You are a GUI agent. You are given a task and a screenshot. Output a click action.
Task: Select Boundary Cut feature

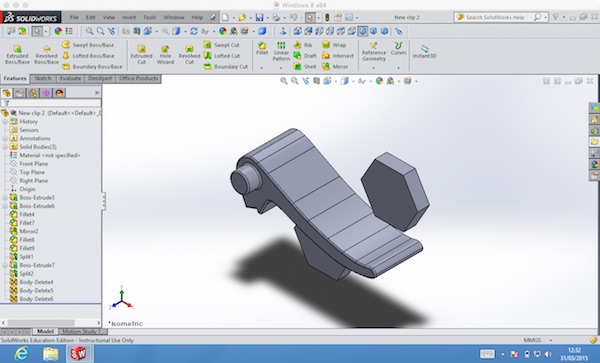coord(226,67)
